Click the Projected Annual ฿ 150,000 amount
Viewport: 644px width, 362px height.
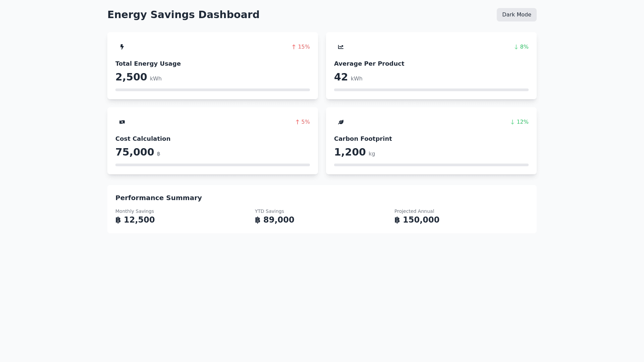tap(417, 220)
